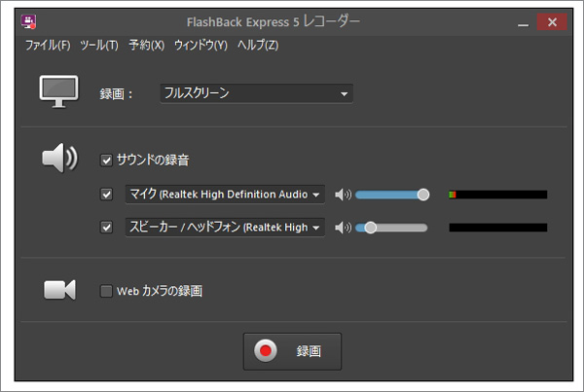Open the ヘルプ(Z) menu
The image size is (584, 392).
tap(258, 46)
